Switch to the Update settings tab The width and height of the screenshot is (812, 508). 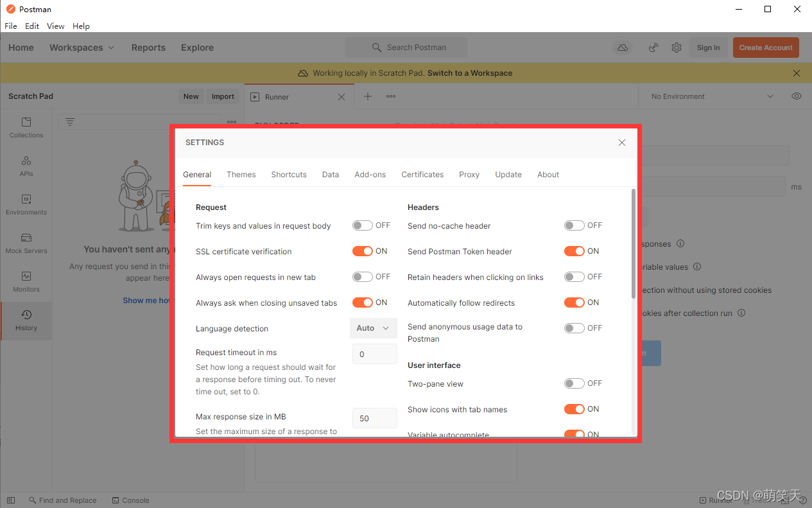508,175
